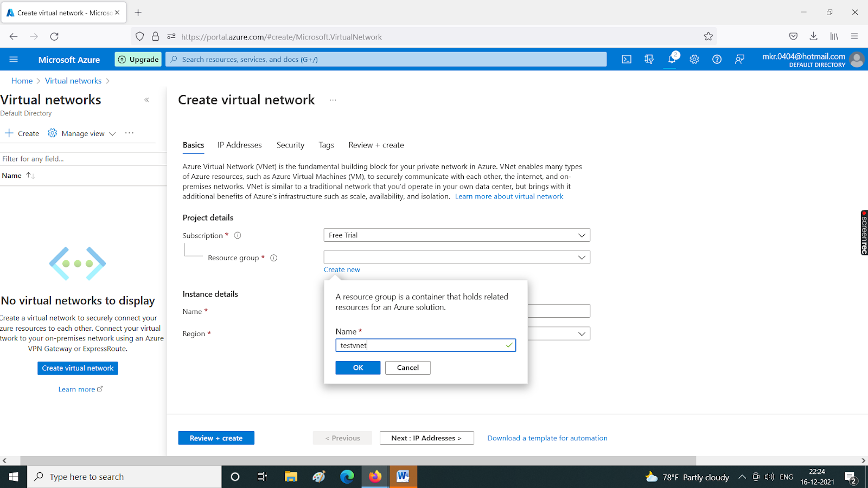
Task: Sort by Name column arrow
Action: (x=30, y=175)
